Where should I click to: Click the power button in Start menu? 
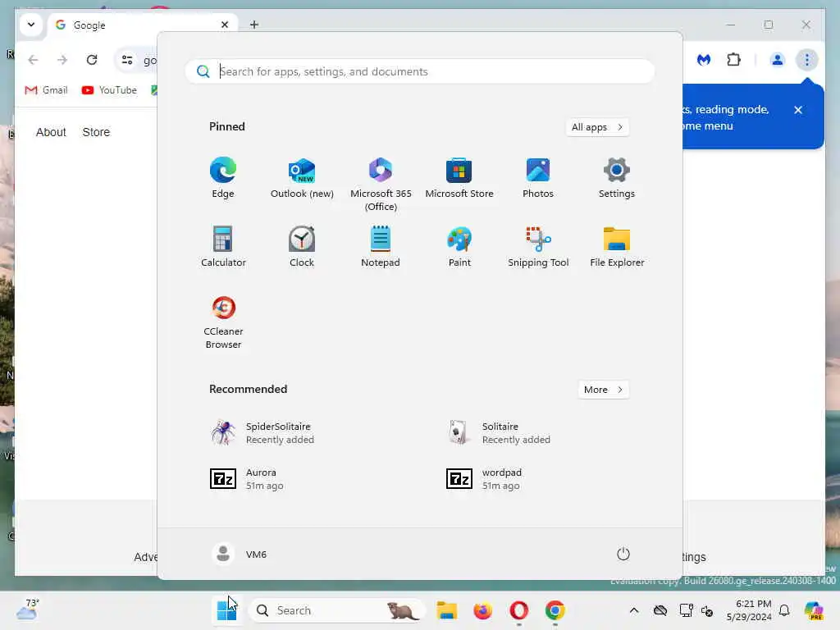point(623,554)
